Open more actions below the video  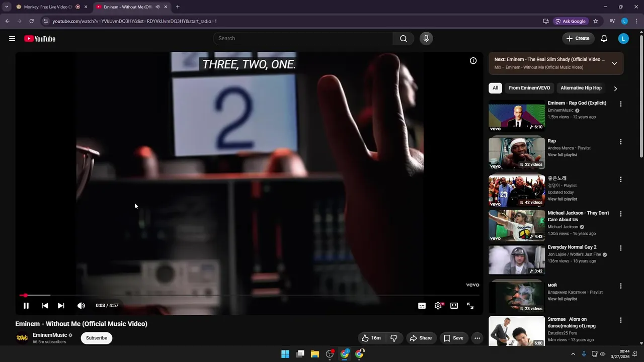477,338
